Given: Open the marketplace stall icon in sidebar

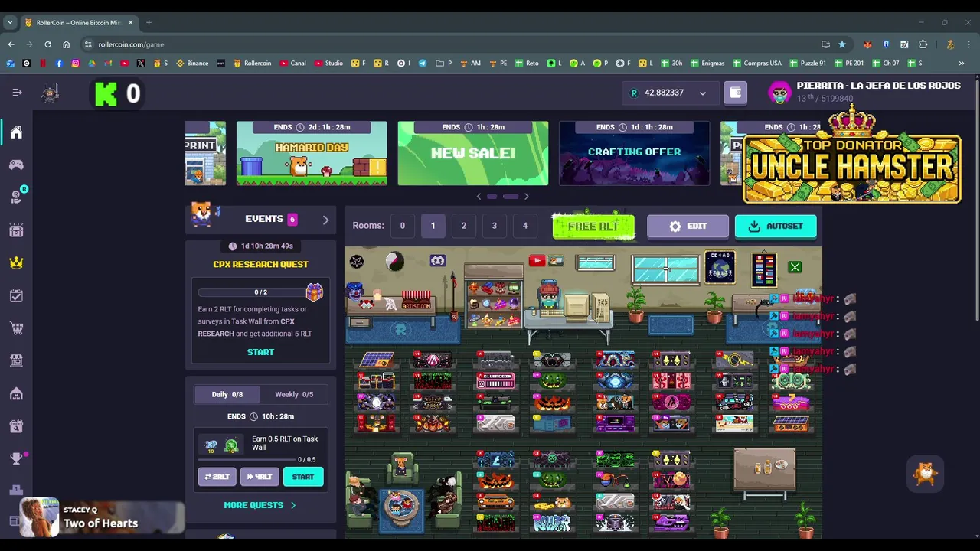Looking at the screenshot, I should pyautogui.click(x=16, y=360).
